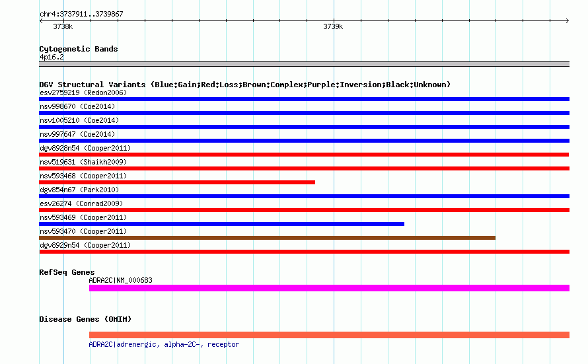The width and height of the screenshot is (588, 364).
Task: Click the nsv593469 (Cooper2011) label
Action: 83,217
